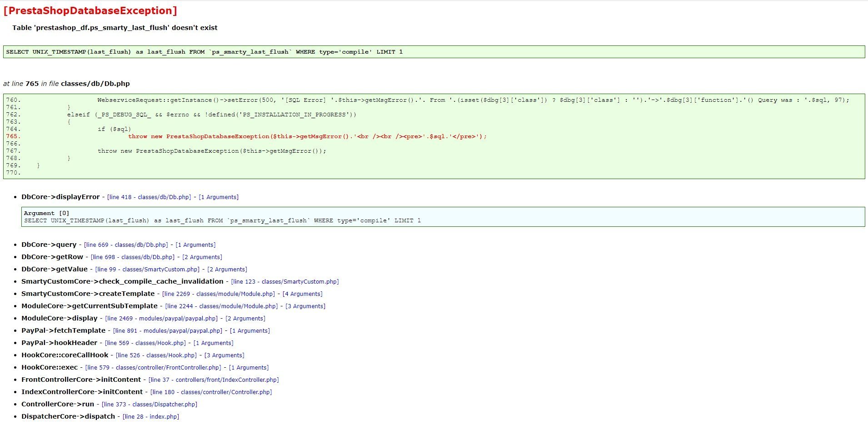Expand [2 Arguments] for DbCore->getRow
868x425 pixels.
pos(202,257)
